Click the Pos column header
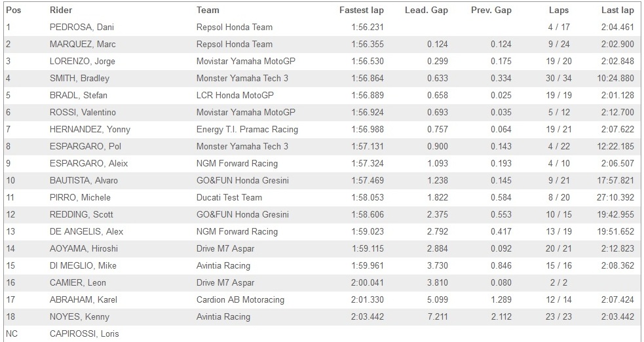 [x=12, y=10]
